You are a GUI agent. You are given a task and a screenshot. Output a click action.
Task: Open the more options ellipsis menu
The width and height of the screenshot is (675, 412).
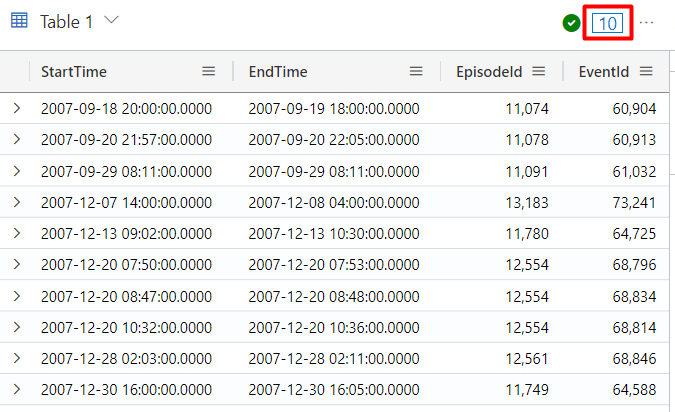[647, 23]
